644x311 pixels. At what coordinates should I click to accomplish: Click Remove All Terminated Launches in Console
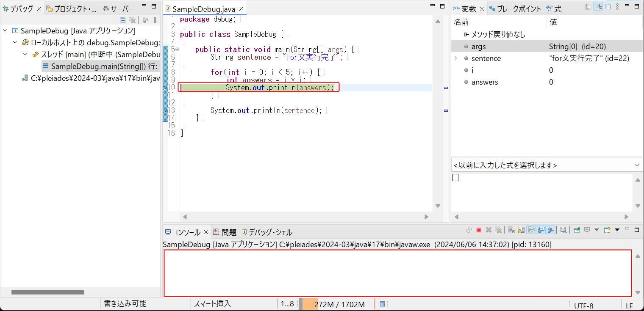[498, 230]
